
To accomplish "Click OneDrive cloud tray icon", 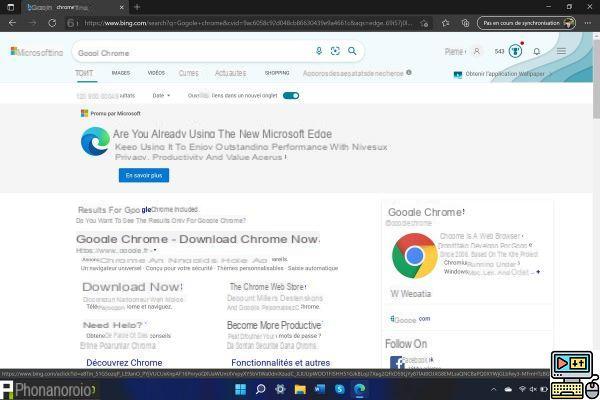I will [x=508, y=389].
